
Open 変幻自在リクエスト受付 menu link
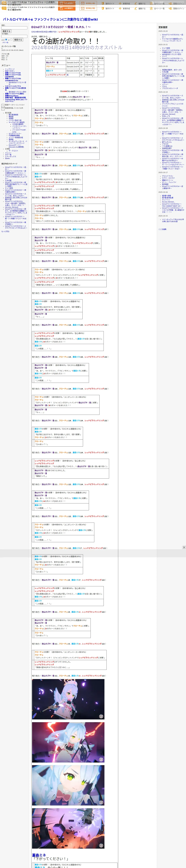click(x=17, y=92)
